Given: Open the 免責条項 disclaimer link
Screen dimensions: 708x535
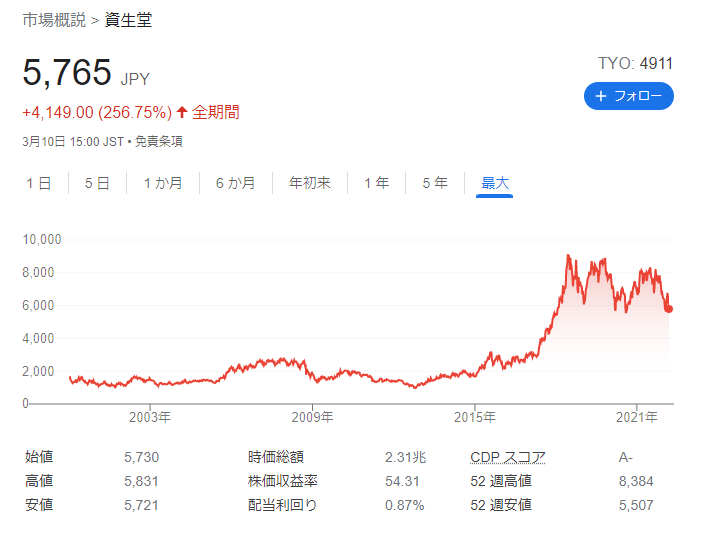Looking at the screenshot, I should tap(159, 142).
